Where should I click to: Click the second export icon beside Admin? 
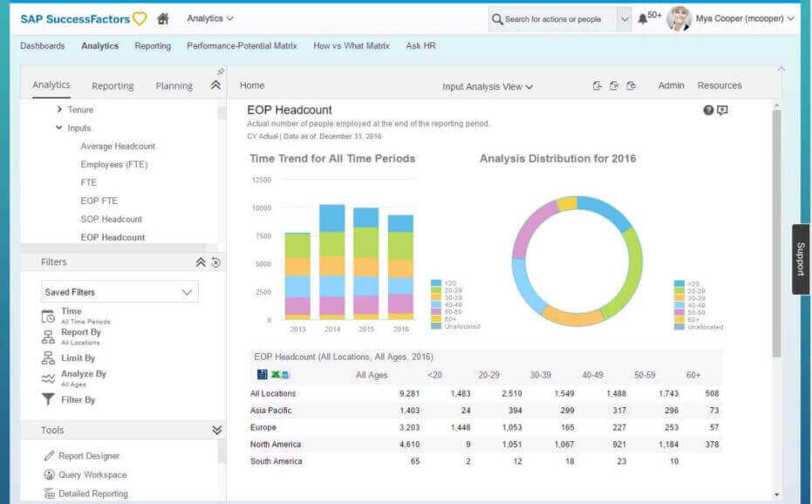(x=614, y=86)
